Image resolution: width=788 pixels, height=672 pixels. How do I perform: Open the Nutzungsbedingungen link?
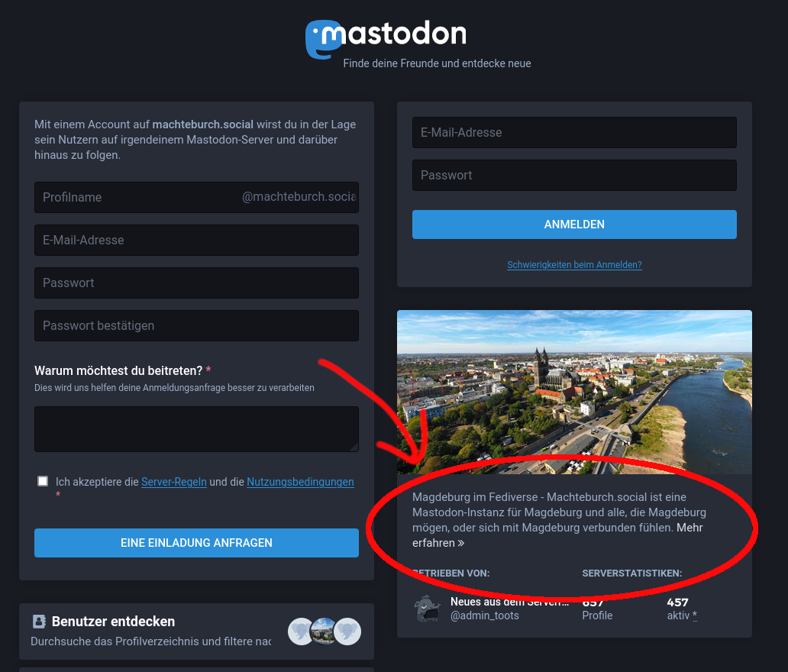300,482
